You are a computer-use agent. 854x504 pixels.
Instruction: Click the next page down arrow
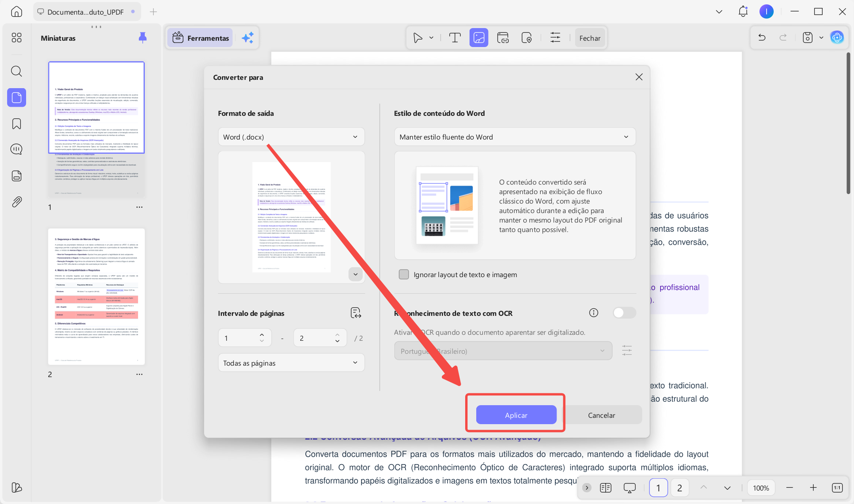727,488
